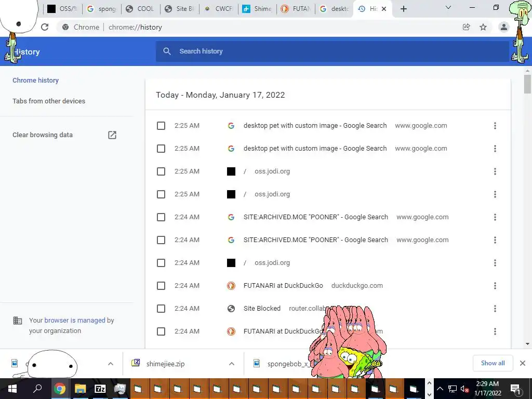Check the box for the first FUTANARI at DuckDuckGo entry

(161, 286)
